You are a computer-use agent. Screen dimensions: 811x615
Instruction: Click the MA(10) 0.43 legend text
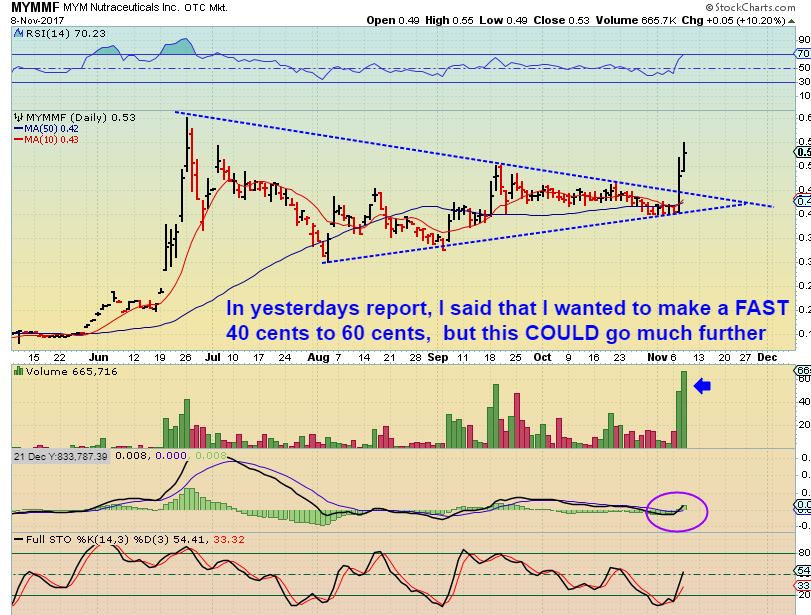click(51, 140)
